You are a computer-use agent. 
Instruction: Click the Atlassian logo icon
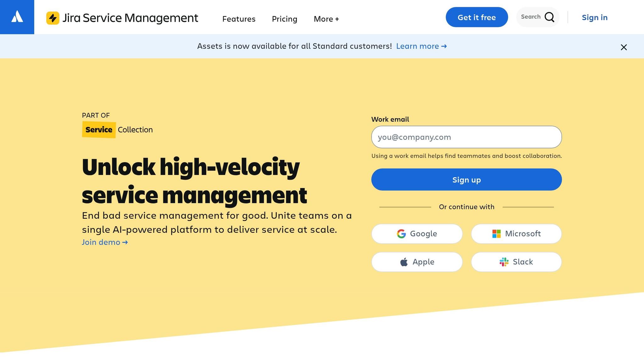coord(17,17)
